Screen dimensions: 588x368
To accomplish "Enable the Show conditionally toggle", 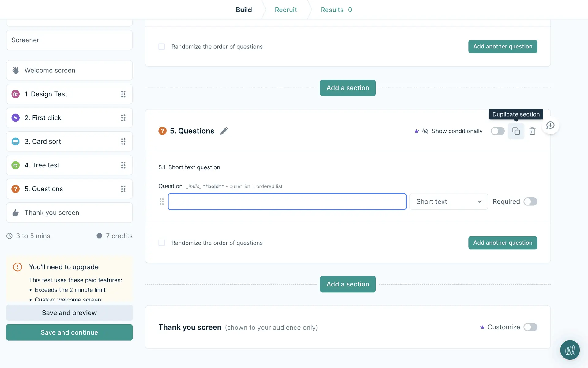I will [497, 131].
